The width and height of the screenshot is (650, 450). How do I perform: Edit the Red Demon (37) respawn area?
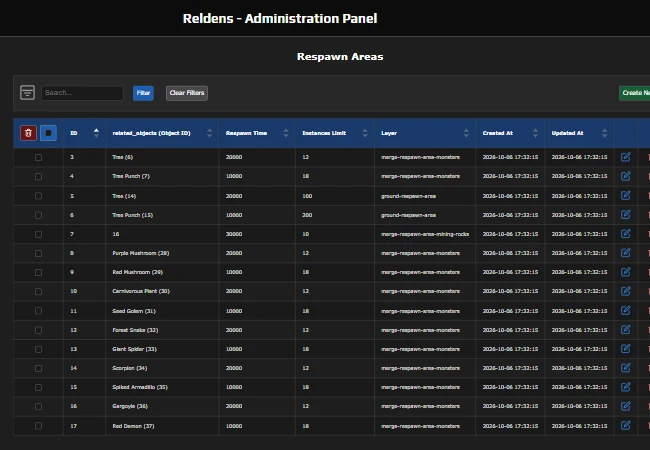pyautogui.click(x=626, y=426)
